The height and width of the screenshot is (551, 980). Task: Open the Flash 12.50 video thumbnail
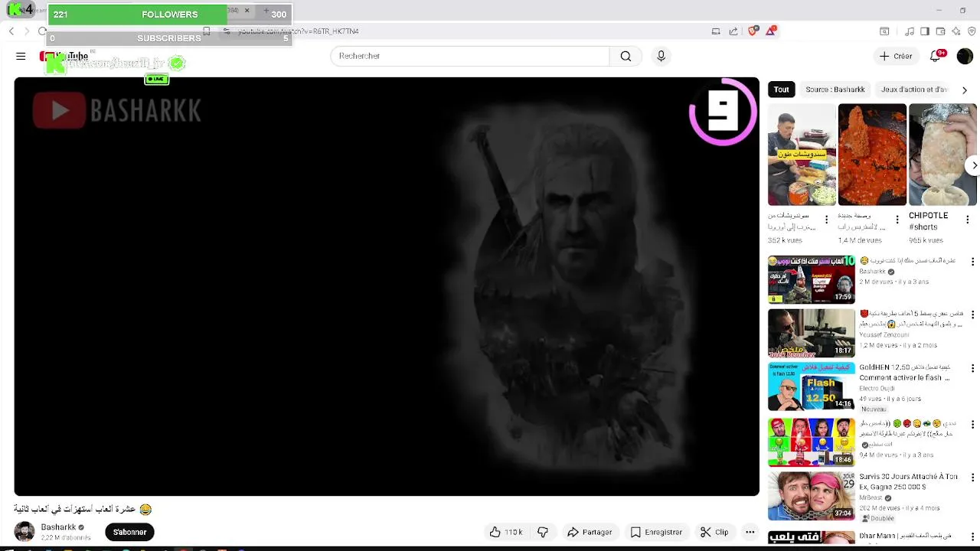pyautogui.click(x=812, y=386)
